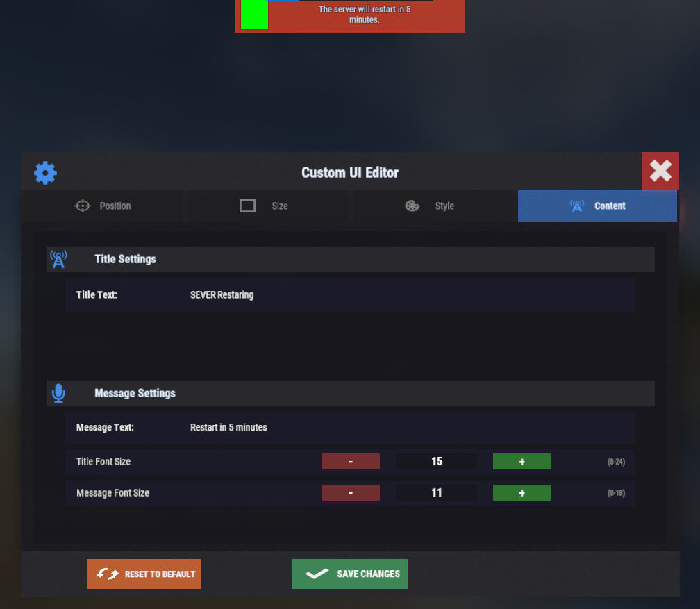700x609 pixels.
Task: Select the Style tab
Action: (433, 206)
